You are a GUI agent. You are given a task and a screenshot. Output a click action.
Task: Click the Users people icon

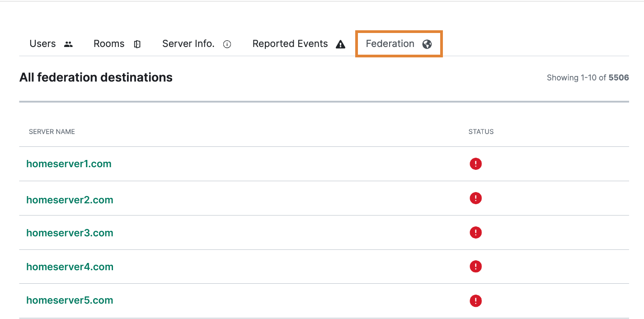click(x=68, y=44)
